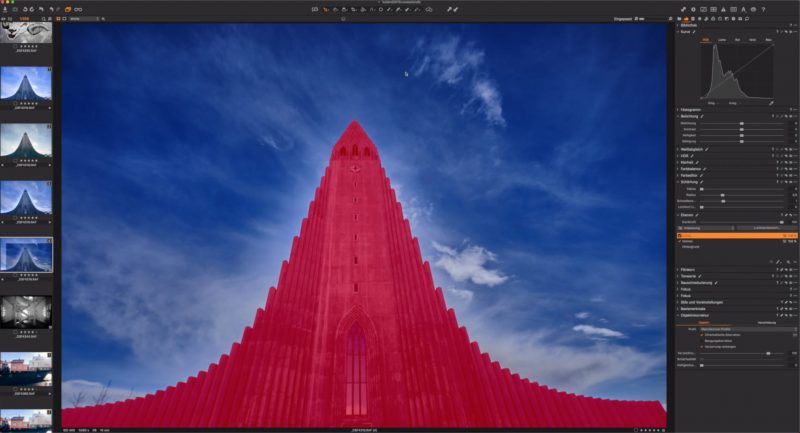Click the pencil icon beside Schärfung title
Screen dimensions: 800x433
(x=702, y=182)
